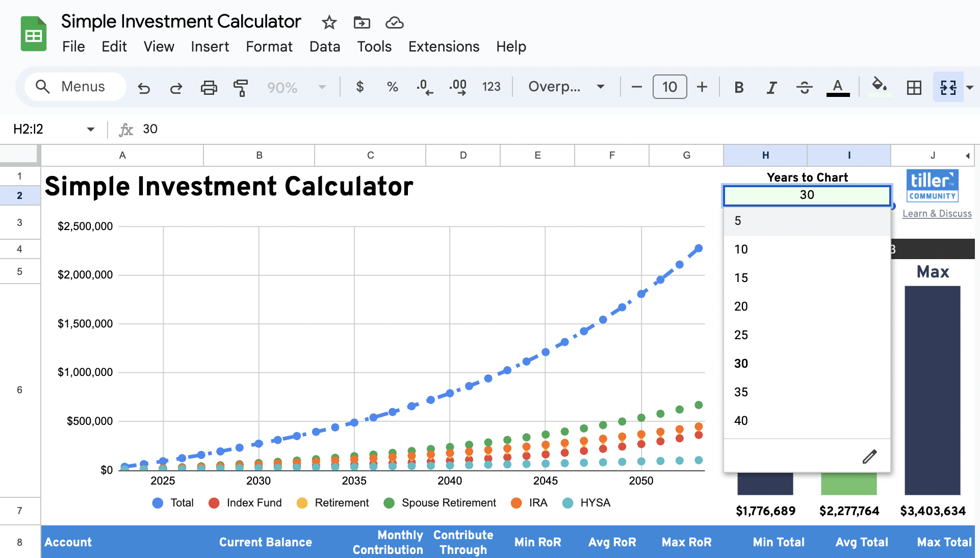Screen dimensions: 980x558
Task: Choose 10 years from the dropdown list
Action: (x=807, y=249)
